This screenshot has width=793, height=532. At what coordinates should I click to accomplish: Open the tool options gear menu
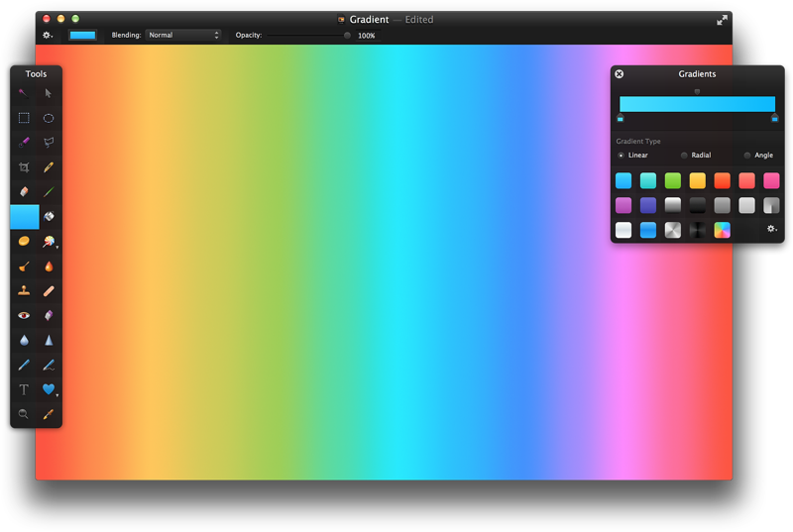coord(48,36)
